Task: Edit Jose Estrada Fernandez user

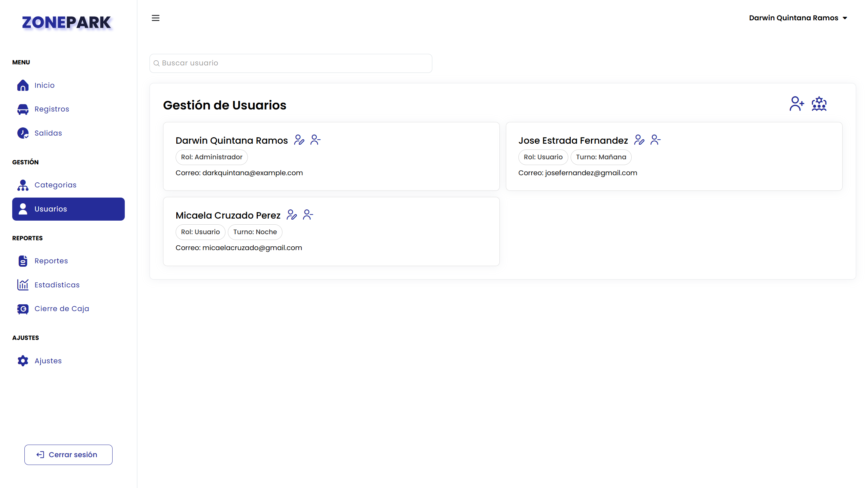Action: tap(639, 140)
